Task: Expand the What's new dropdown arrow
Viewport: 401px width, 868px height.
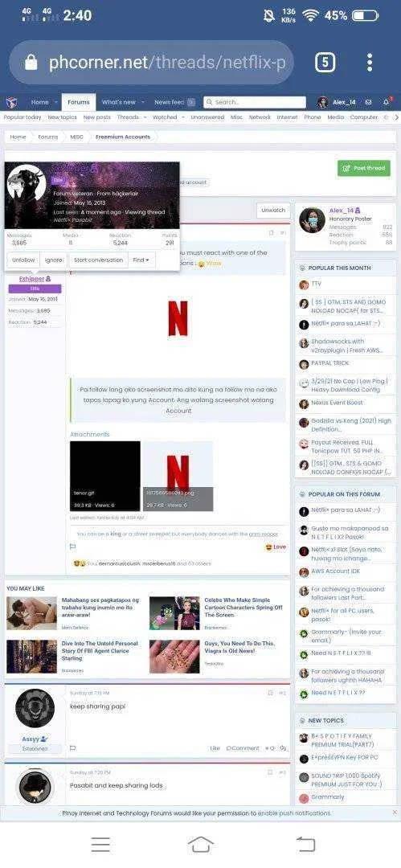Action: pyautogui.click(x=143, y=102)
